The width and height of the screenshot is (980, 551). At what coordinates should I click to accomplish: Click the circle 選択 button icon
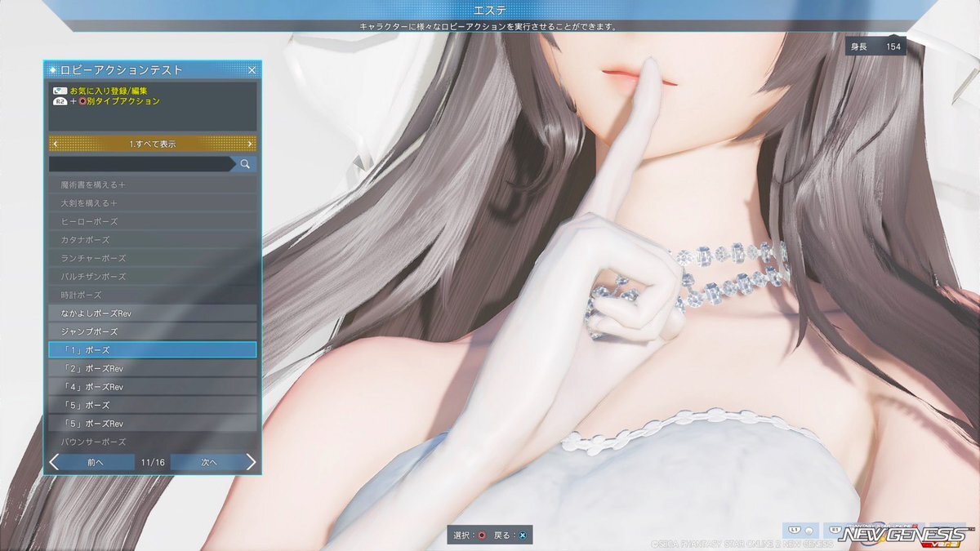click(x=482, y=535)
